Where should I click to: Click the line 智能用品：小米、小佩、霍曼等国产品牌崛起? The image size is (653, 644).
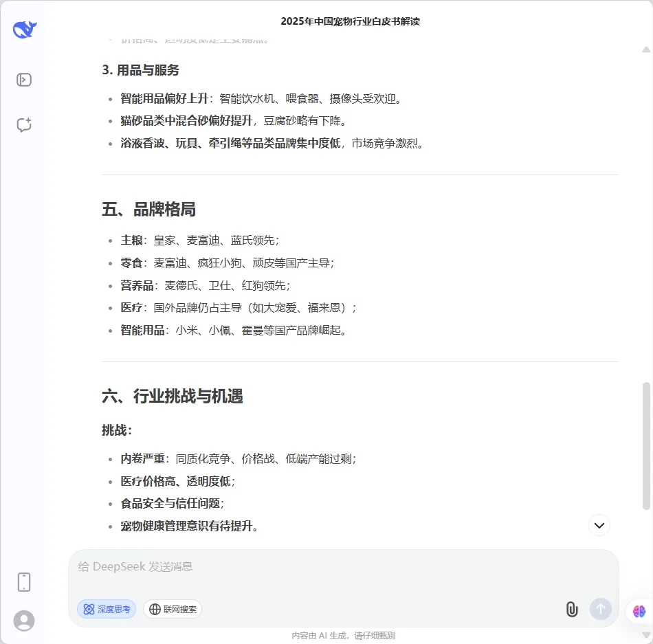233,330
